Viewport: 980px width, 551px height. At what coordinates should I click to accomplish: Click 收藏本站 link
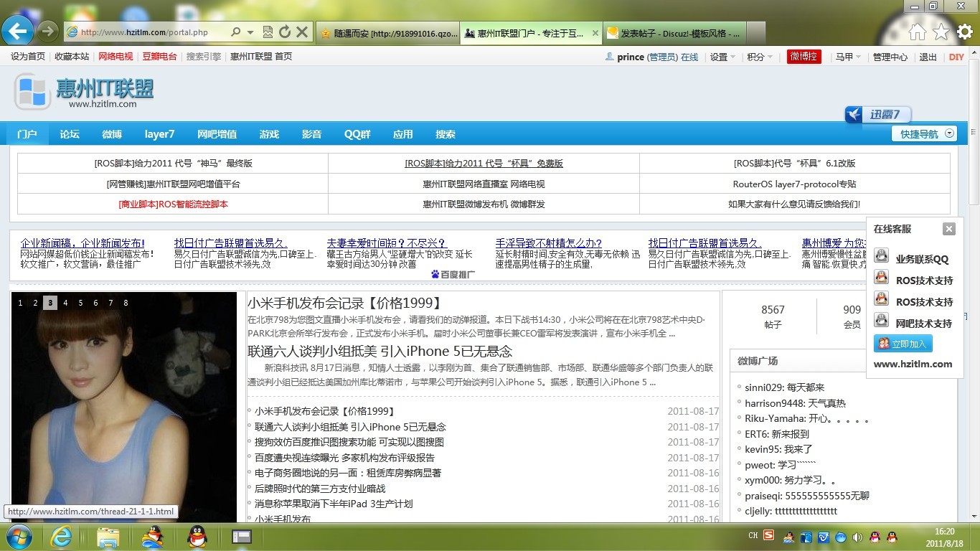click(x=72, y=57)
